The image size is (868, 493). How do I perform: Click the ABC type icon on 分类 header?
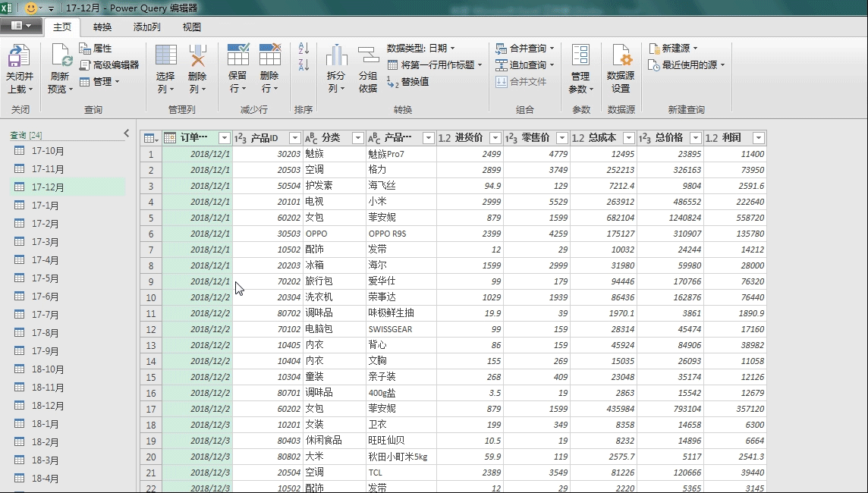coord(312,138)
